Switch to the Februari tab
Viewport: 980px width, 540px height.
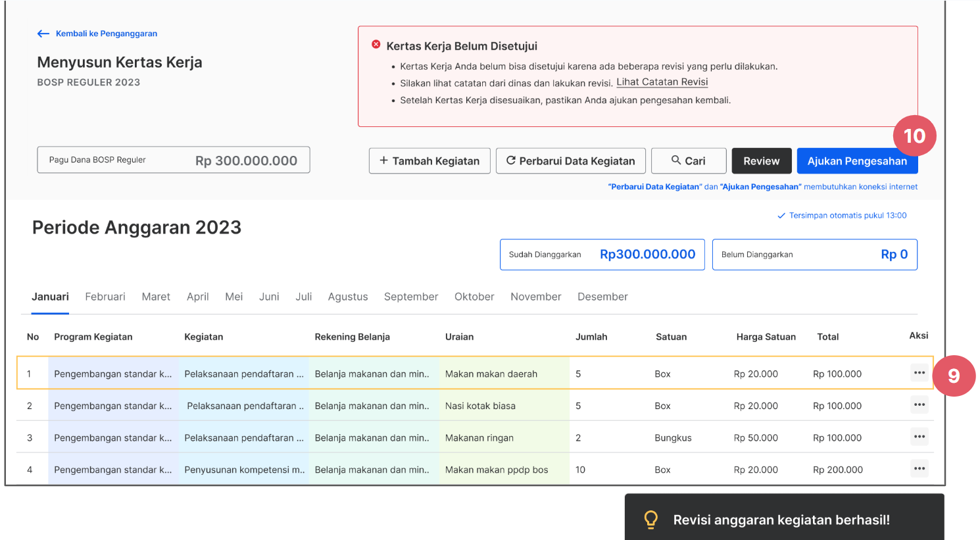105,297
